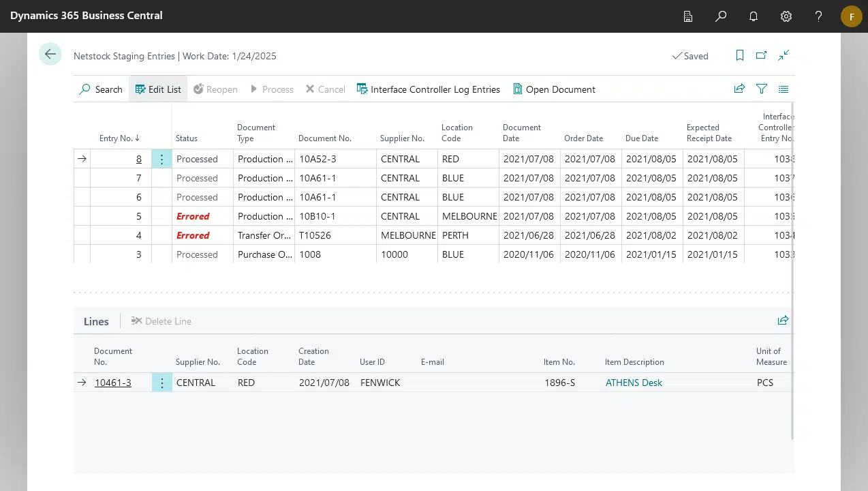
Task: Toggle the filter pane funnel icon
Action: [x=762, y=89]
